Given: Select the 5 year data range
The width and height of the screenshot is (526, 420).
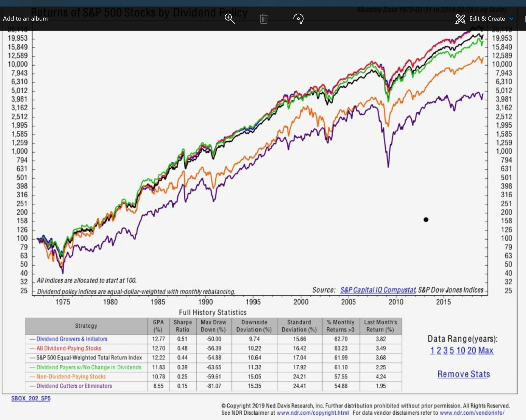Looking at the screenshot, I should click(x=452, y=350).
